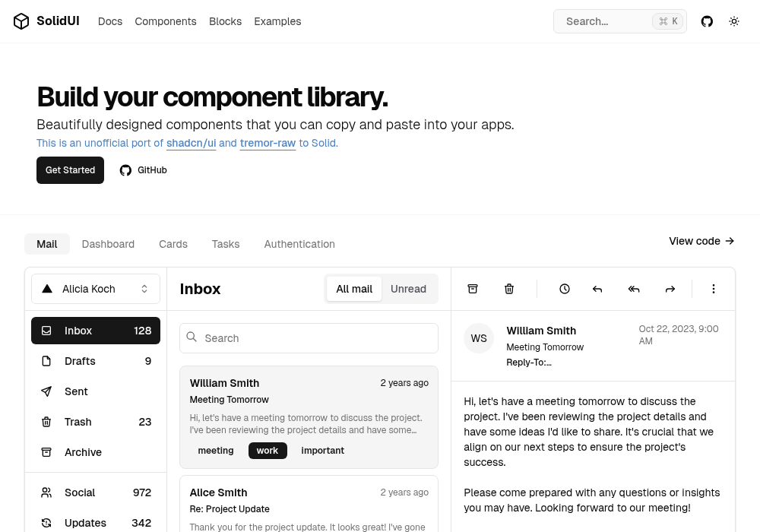760x532 pixels.
Task: Click the SolidUI brand name
Action: 58,21
